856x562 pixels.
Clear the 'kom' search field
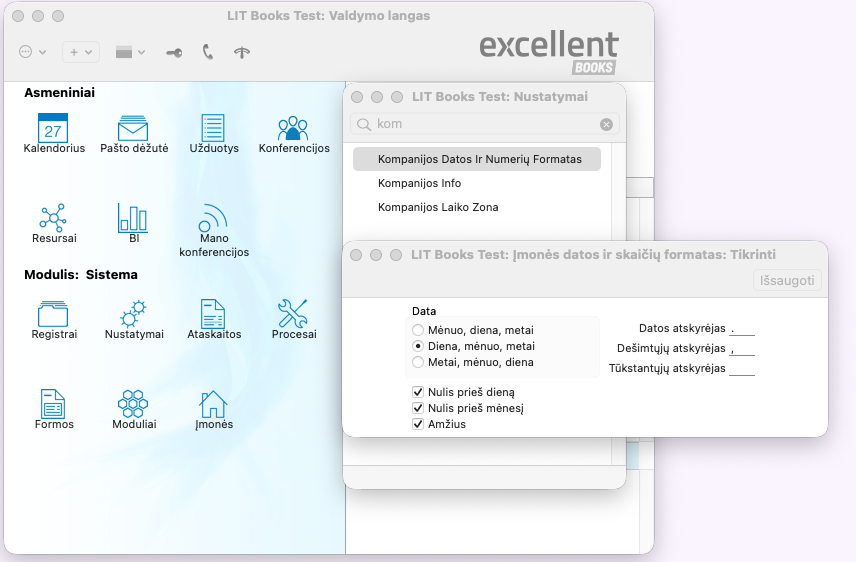coord(606,125)
